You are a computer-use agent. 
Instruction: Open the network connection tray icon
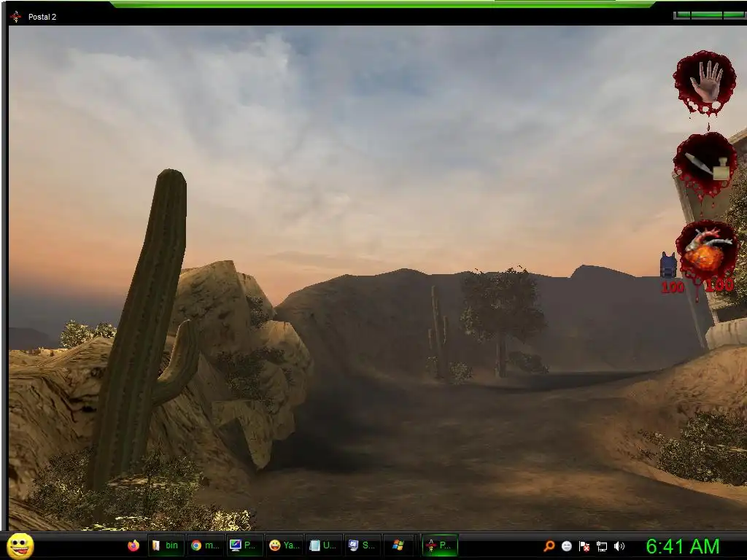(x=602, y=546)
